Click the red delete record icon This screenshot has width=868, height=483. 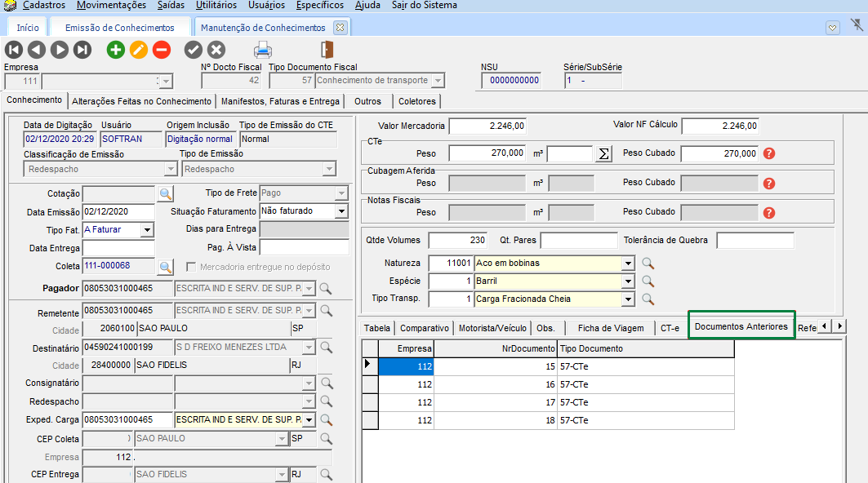[x=162, y=50]
